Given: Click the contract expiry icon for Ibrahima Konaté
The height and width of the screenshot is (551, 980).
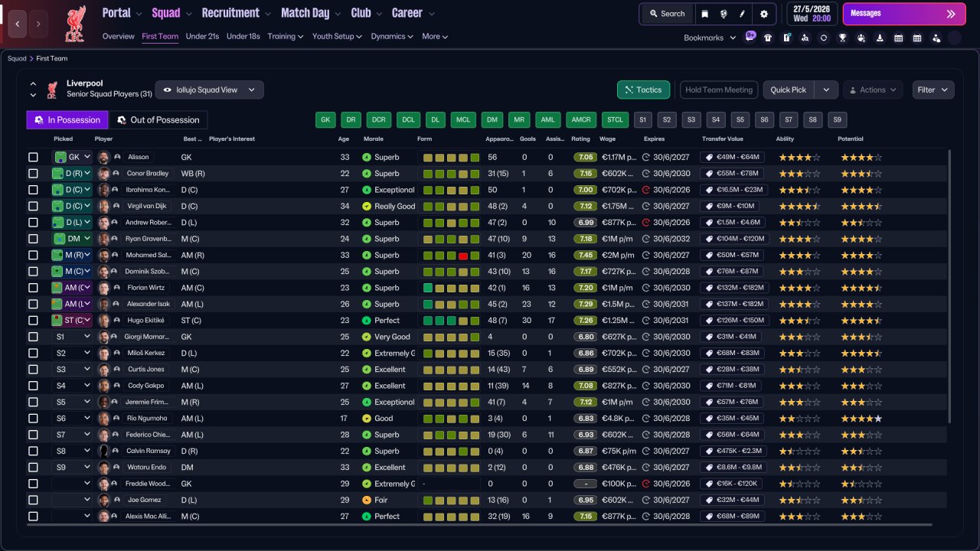Looking at the screenshot, I should click(x=646, y=190).
